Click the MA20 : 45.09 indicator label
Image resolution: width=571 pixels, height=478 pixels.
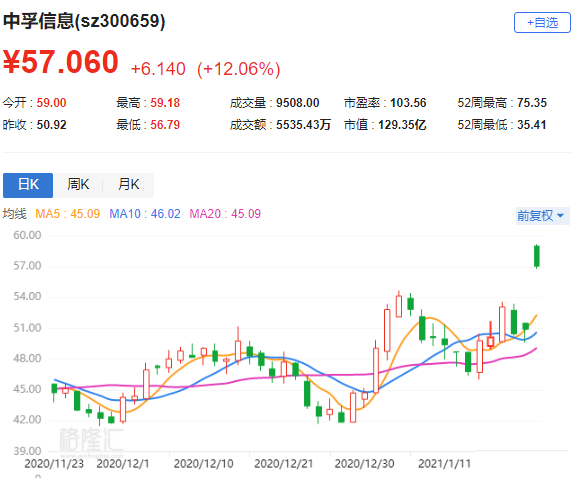pos(225,214)
